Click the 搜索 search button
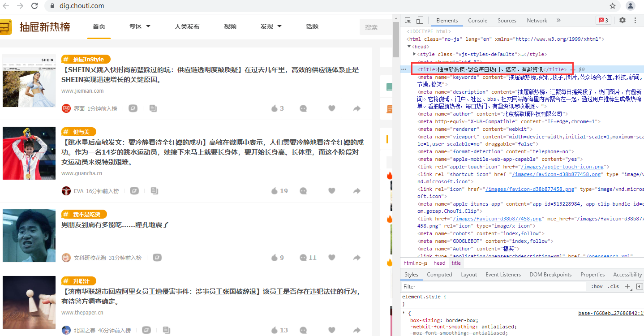644x336 pixels. tap(371, 27)
